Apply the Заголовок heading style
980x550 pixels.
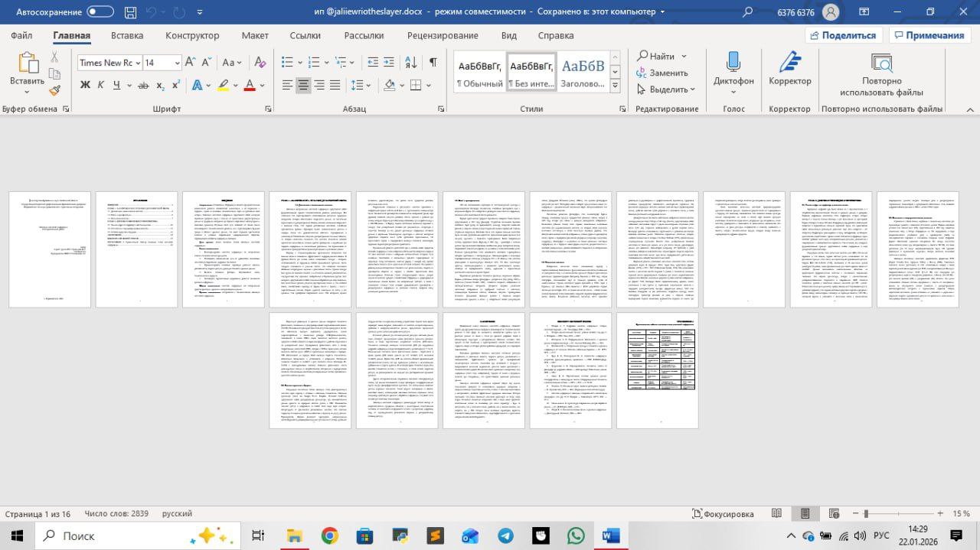pyautogui.click(x=582, y=73)
